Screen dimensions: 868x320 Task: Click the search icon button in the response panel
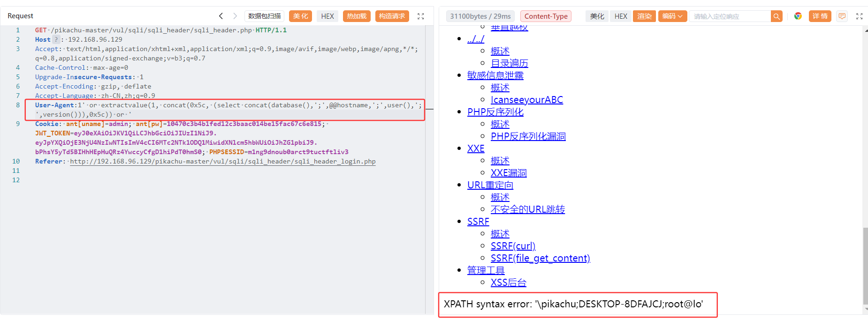click(777, 16)
